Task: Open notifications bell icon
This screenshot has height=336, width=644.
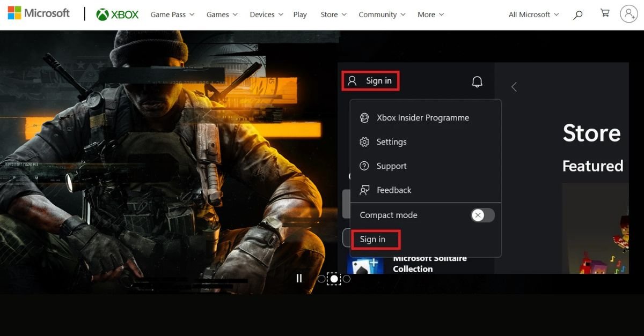Action: 477,81
